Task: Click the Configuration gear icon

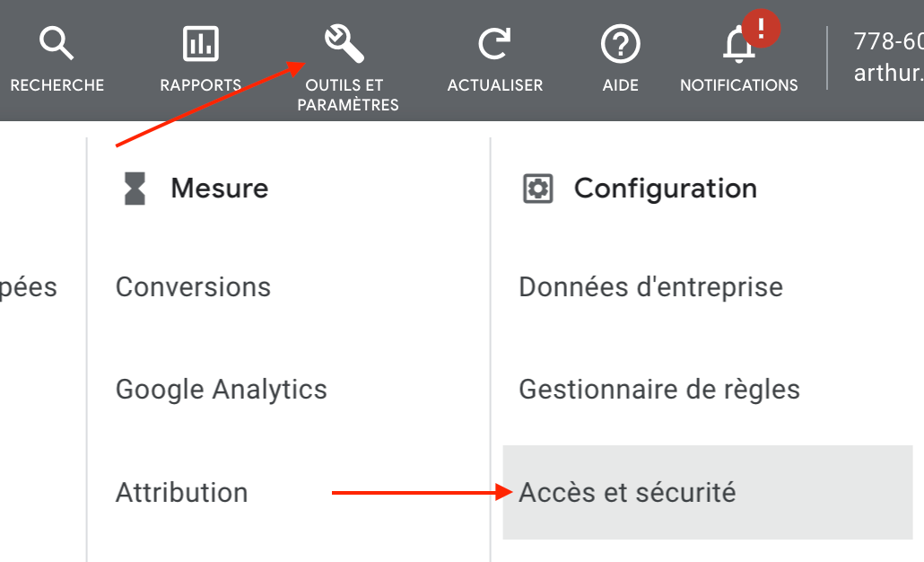Action: (537, 189)
